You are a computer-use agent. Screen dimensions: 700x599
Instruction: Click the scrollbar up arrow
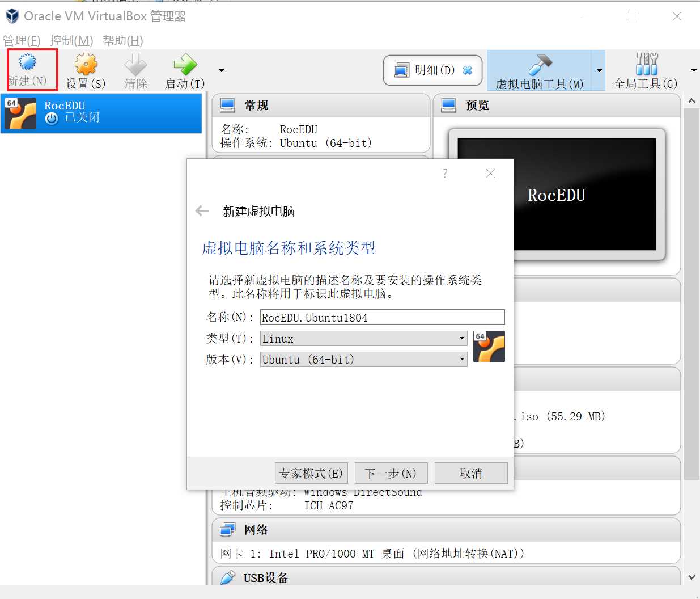pyautogui.click(x=691, y=101)
